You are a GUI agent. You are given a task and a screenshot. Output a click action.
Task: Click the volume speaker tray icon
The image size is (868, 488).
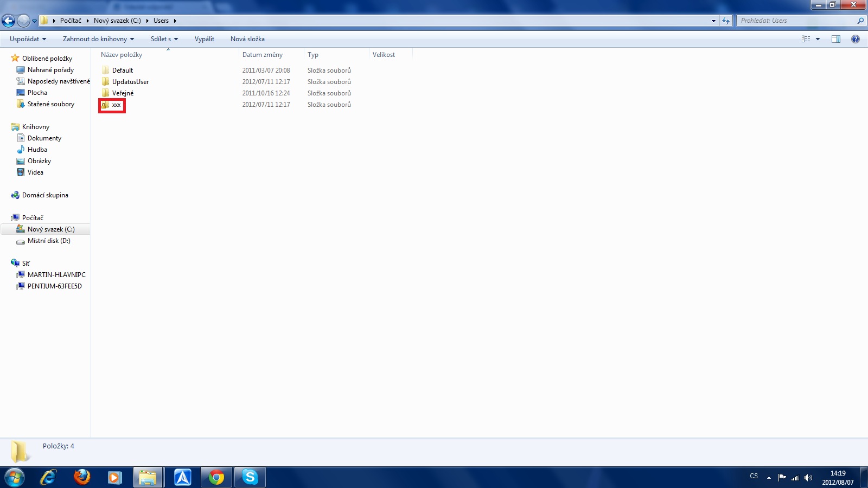(808, 478)
